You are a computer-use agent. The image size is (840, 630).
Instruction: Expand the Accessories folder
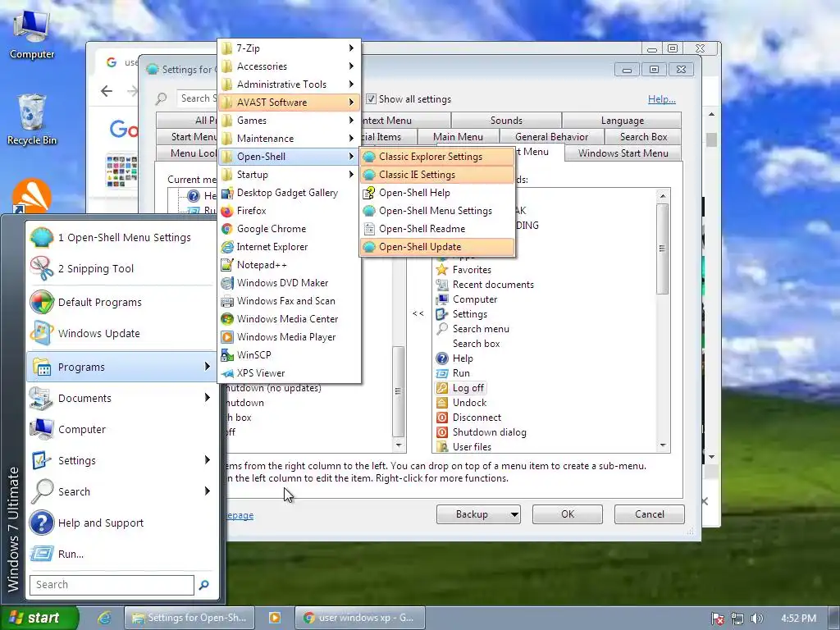point(290,66)
